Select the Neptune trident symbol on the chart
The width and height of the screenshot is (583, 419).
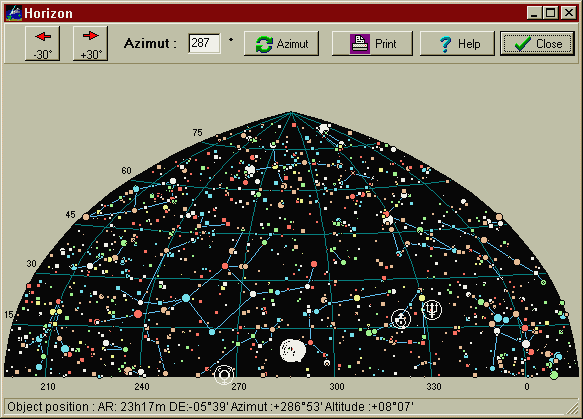(x=432, y=309)
